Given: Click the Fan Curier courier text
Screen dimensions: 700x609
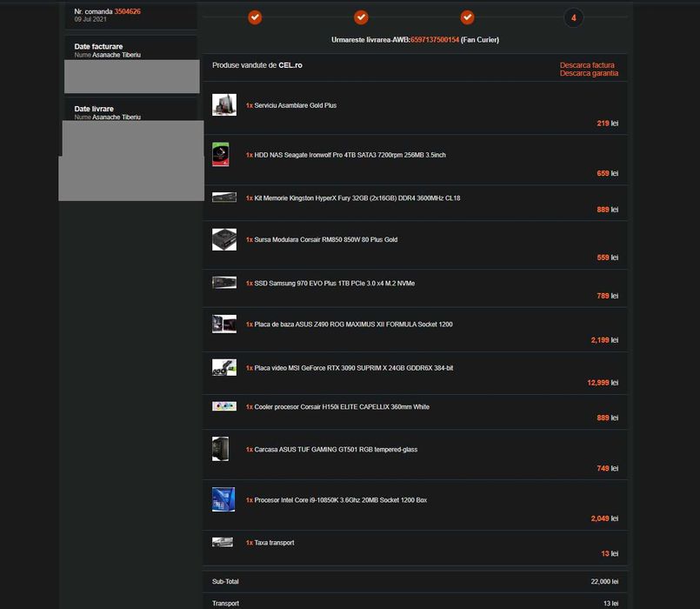Looking at the screenshot, I should click(x=480, y=40).
